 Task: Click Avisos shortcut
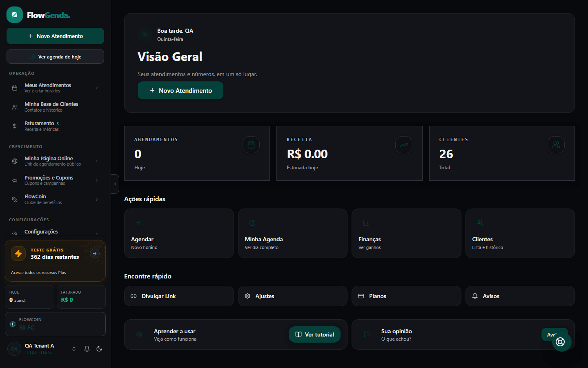point(520,296)
